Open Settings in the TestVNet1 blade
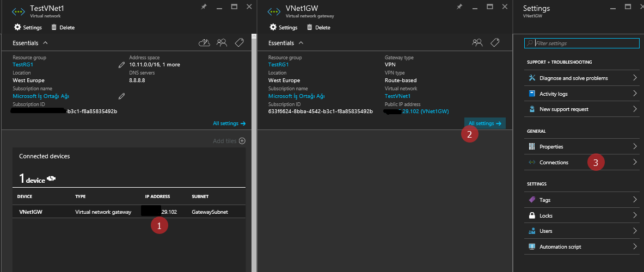Screen dimensions: 644x272 pos(28,28)
